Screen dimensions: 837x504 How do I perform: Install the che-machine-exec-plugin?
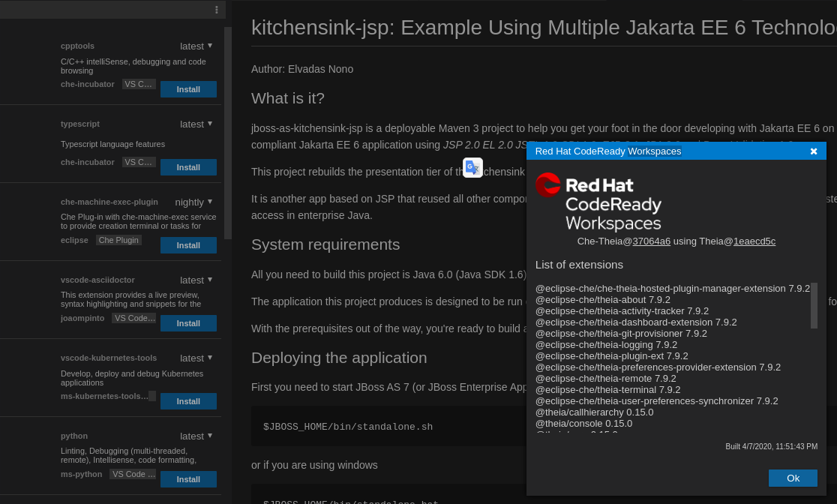188,245
